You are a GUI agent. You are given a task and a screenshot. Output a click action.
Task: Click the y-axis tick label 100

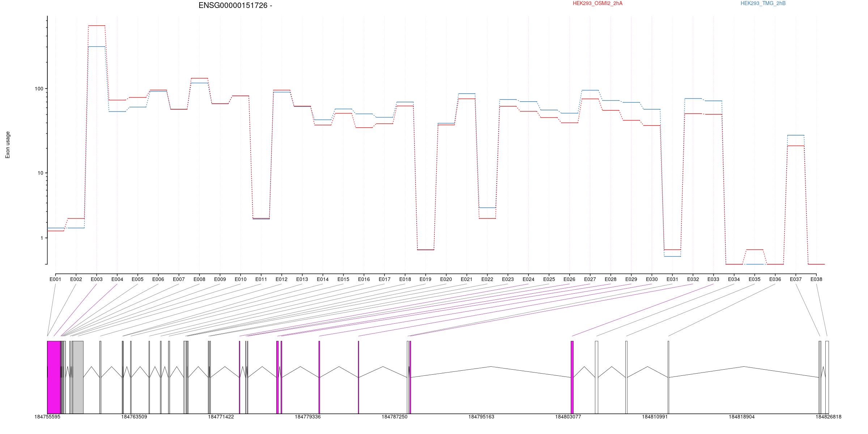click(x=39, y=89)
